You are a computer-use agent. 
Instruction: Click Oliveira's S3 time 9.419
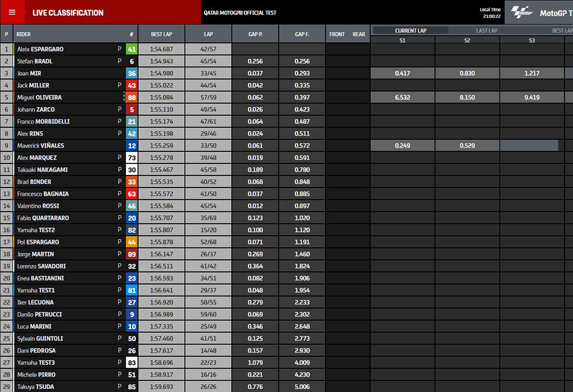pos(532,97)
